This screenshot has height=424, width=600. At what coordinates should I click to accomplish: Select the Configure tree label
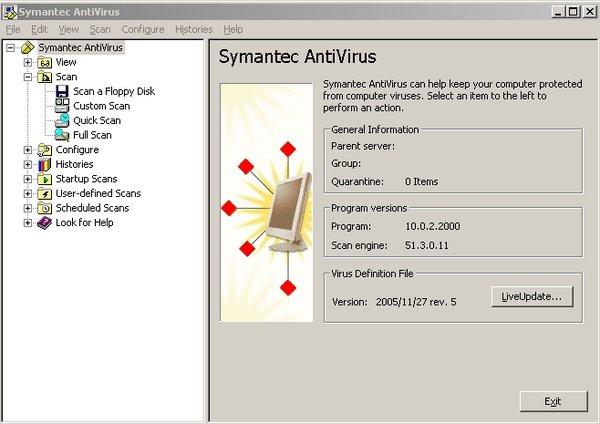(x=77, y=150)
